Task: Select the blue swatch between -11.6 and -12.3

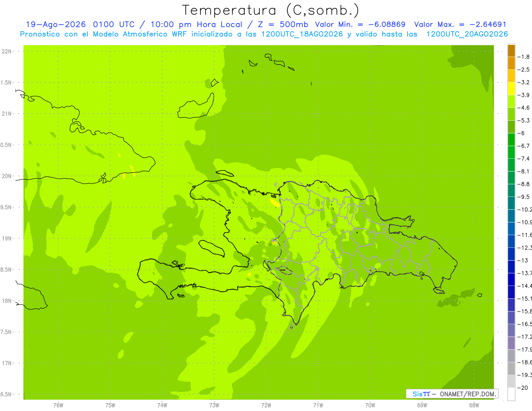Action: pos(511,241)
